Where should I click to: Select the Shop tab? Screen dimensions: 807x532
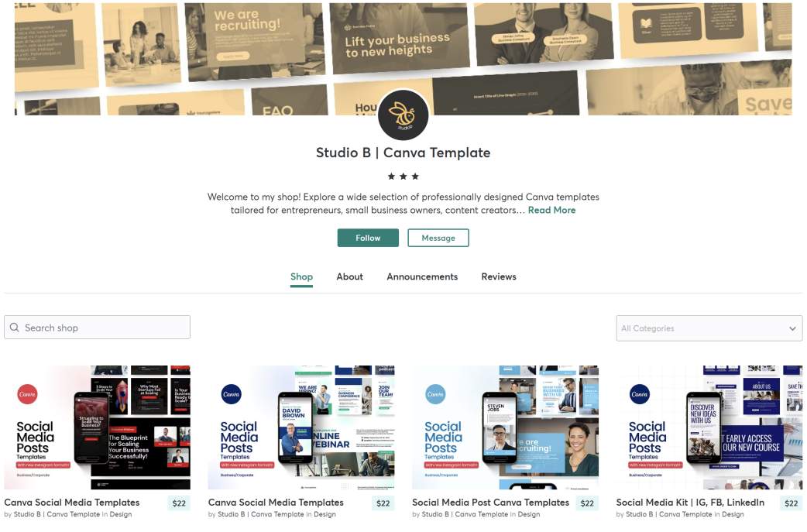(x=301, y=276)
